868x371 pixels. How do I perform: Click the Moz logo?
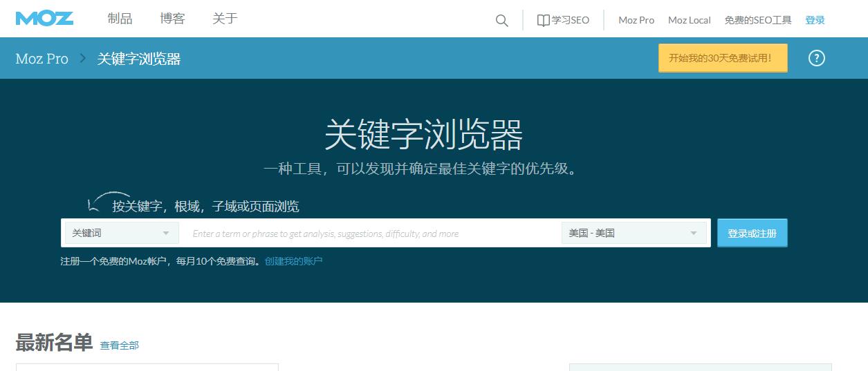coord(44,19)
